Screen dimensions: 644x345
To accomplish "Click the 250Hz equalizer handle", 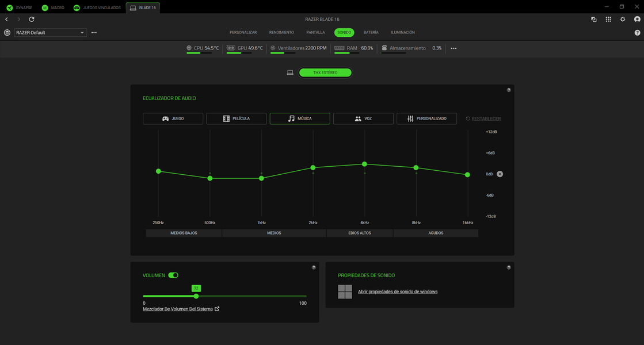I will pos(158,171).
